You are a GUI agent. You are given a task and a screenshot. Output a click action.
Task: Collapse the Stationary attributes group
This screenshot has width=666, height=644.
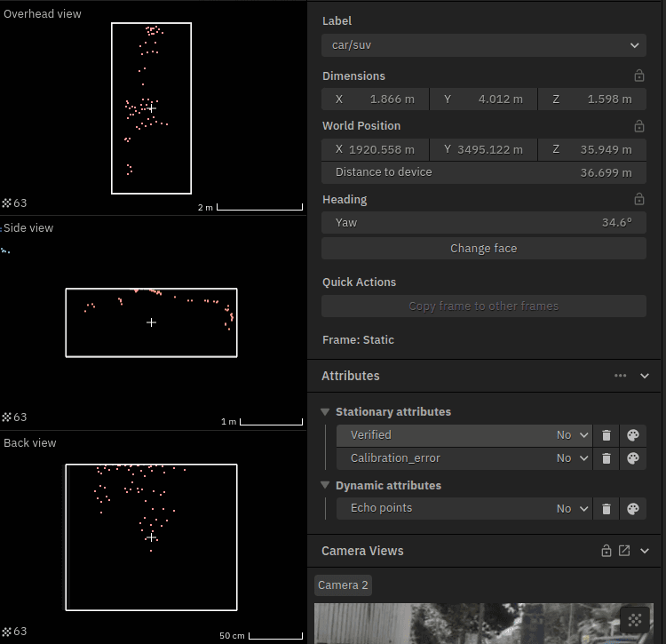(325, 412)
